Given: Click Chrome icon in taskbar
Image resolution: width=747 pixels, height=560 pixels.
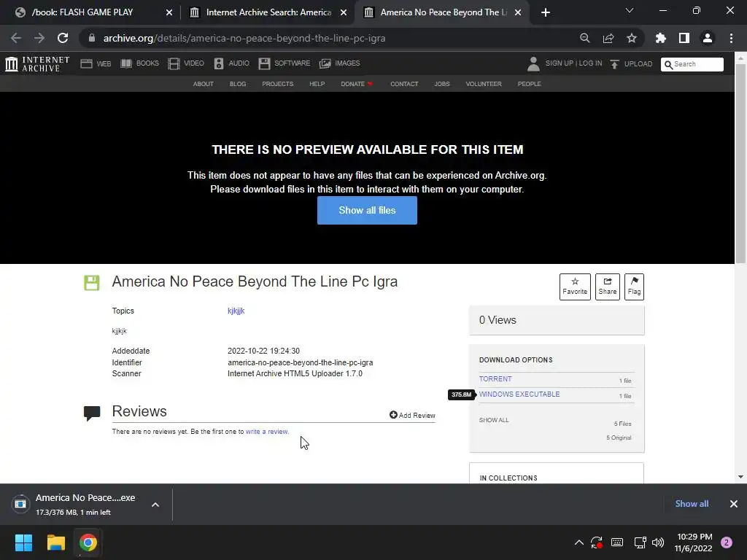Looking at the screenshot, I should 88,542.
